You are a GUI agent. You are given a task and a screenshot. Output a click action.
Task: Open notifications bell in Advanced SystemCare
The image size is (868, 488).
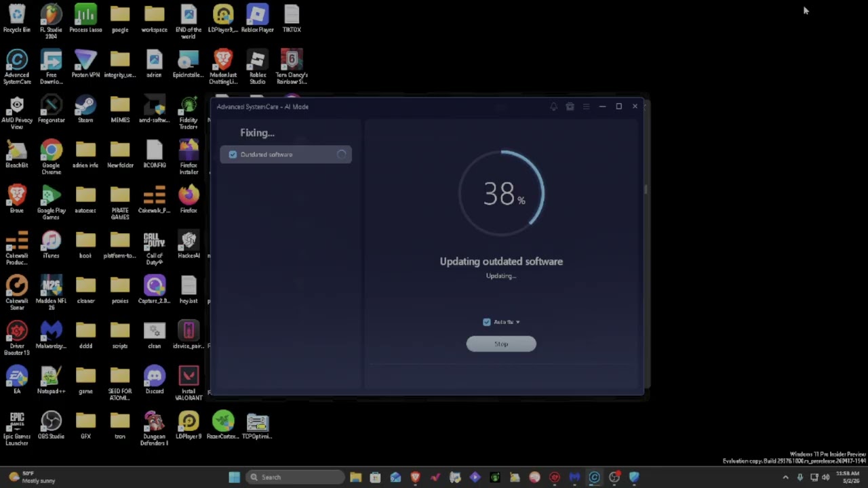click(553, 106)
